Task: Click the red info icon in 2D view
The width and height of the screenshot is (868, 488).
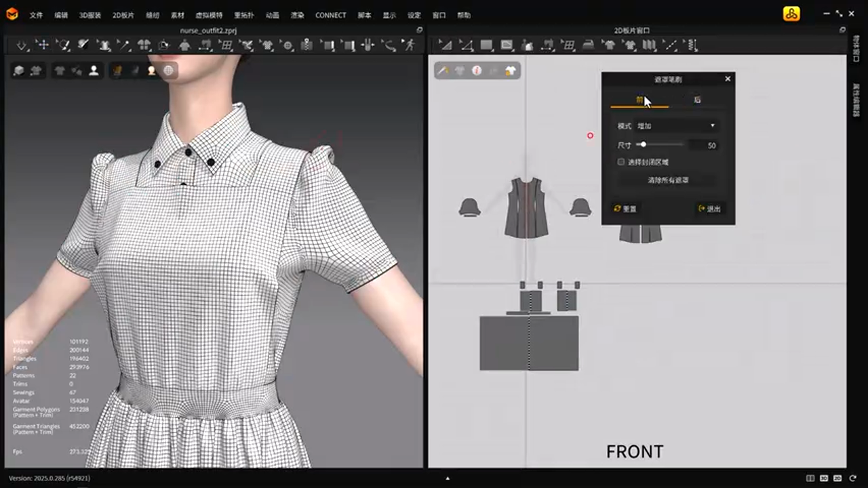Action: (x=477, y=70)
